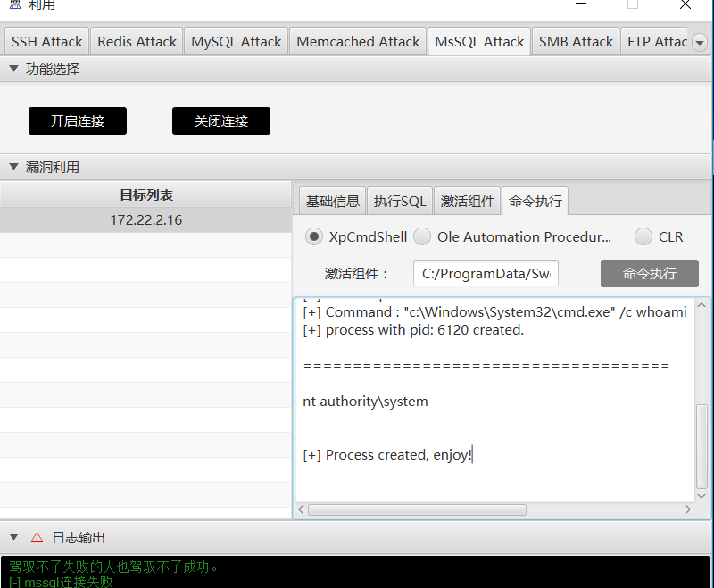Collapse the 功能选择 section
This screenshot has height=588, width=714.
[14, 69]
